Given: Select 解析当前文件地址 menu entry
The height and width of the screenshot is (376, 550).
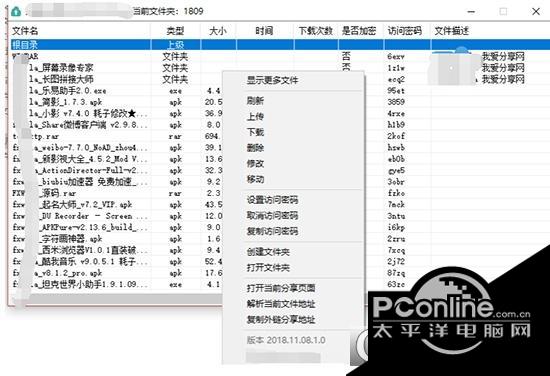Looking at the screenshot, I should click(x=281, y=304).
